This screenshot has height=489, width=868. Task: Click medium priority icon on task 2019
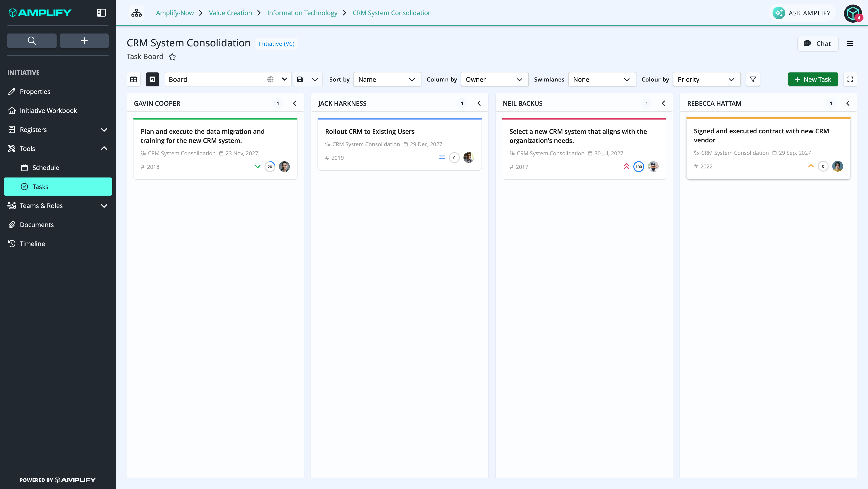pyautogui.click(x=442, y=157)
